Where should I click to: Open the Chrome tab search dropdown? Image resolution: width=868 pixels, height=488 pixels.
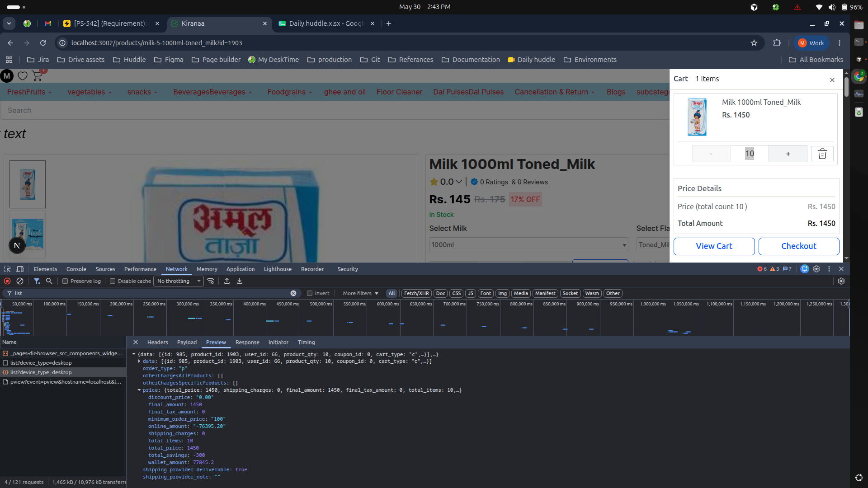[x=9, y=23]
